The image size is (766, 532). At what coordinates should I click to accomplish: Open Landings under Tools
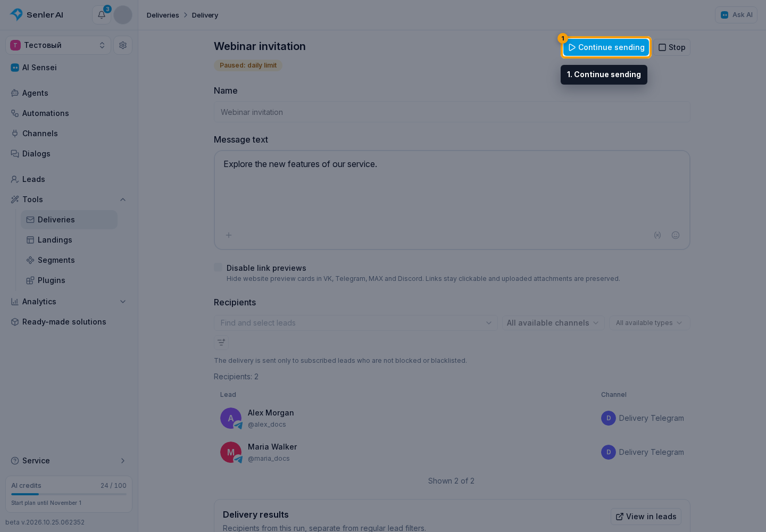(69, 240)
